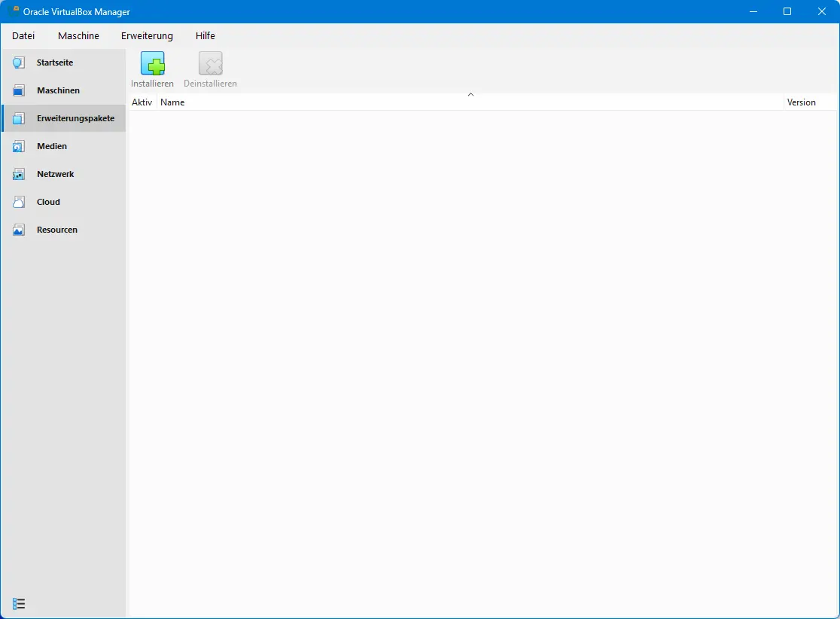The height and width of the screenshot is (619, 840).
Task: Click the Netzwerk sidebar icon
Action: (19, 174)
